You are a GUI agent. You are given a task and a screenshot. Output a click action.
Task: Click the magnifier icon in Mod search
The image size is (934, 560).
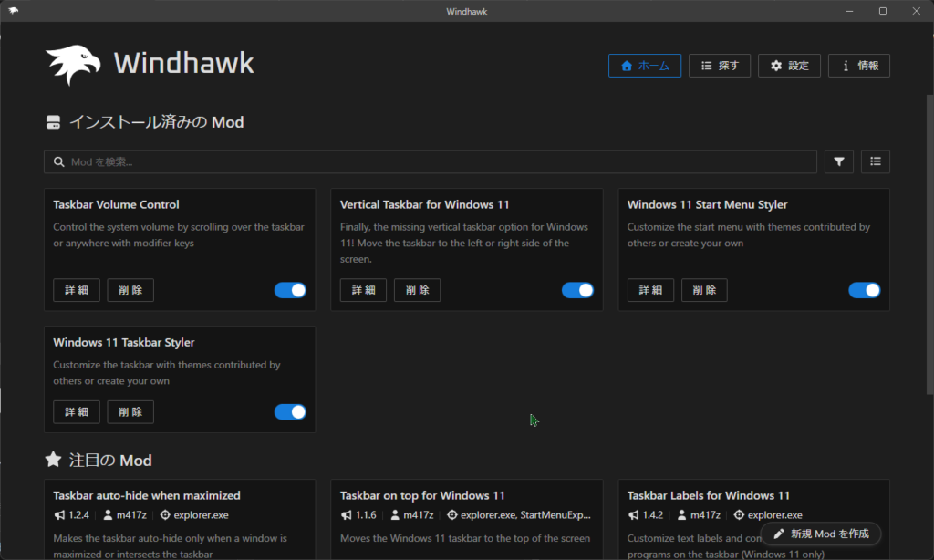point(59,162)
